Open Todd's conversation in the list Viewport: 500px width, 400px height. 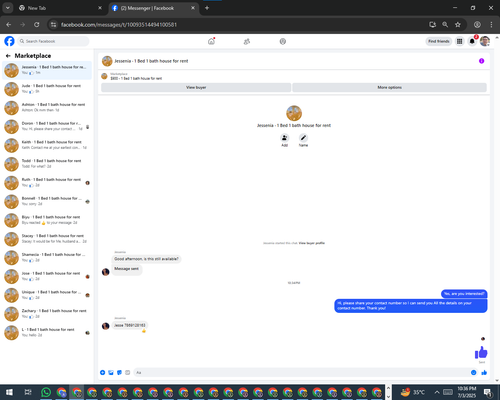pos(47,164)
